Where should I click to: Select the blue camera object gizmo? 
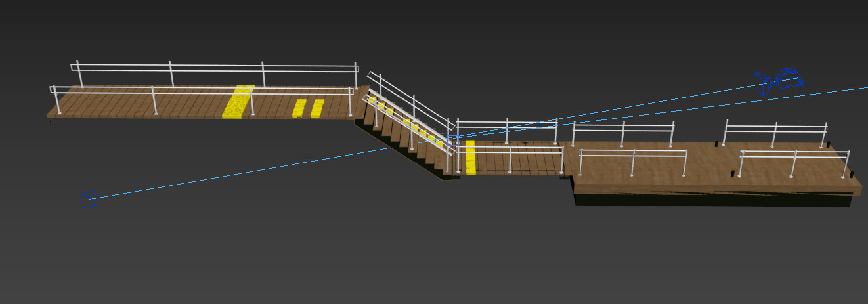click(x=779, y=81)
